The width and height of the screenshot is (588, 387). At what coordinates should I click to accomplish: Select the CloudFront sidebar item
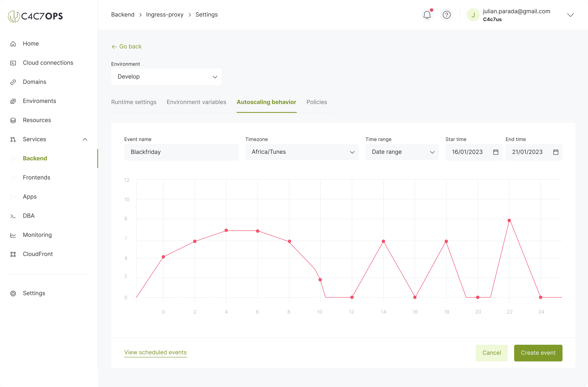tap(38, 254)
